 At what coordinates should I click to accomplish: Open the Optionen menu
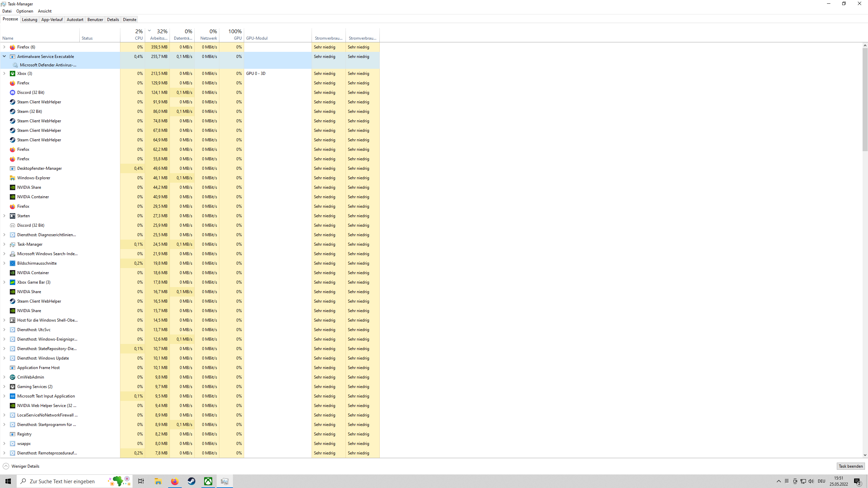point(25,11)
